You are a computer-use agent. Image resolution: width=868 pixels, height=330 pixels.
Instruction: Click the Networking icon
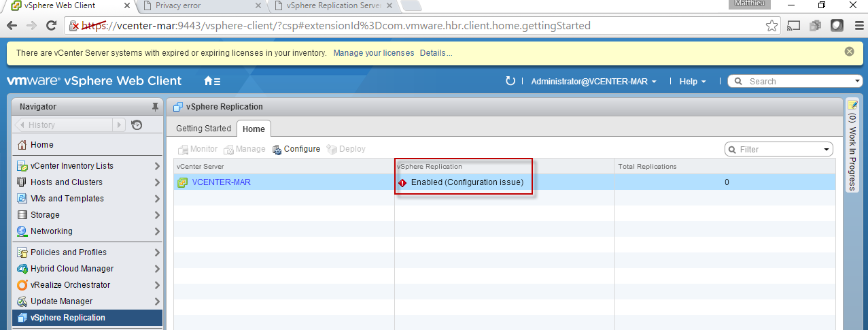[22, 231]
